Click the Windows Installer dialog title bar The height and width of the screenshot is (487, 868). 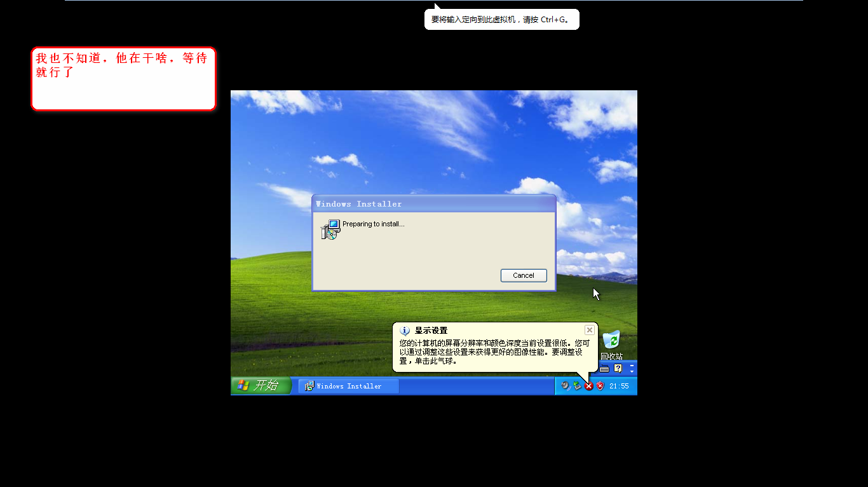tap(434, 203)
